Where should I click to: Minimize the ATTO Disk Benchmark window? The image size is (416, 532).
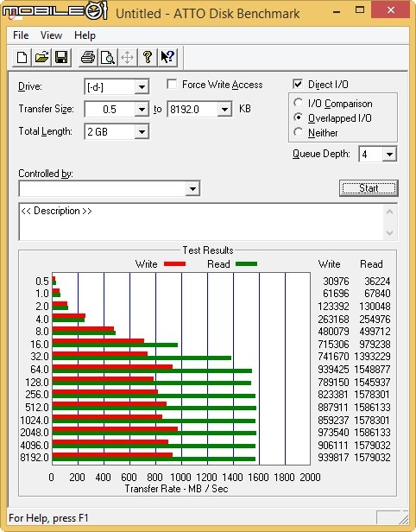click(337, 11)
